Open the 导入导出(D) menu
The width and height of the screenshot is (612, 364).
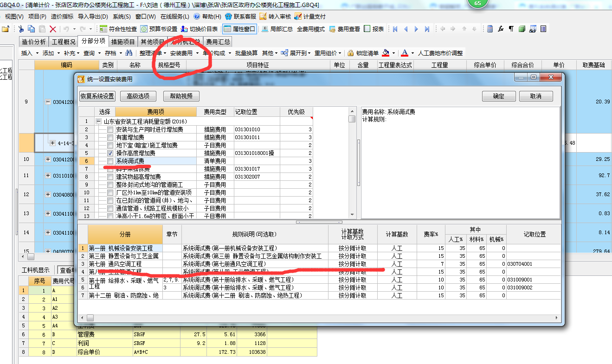tap(93, 16)
